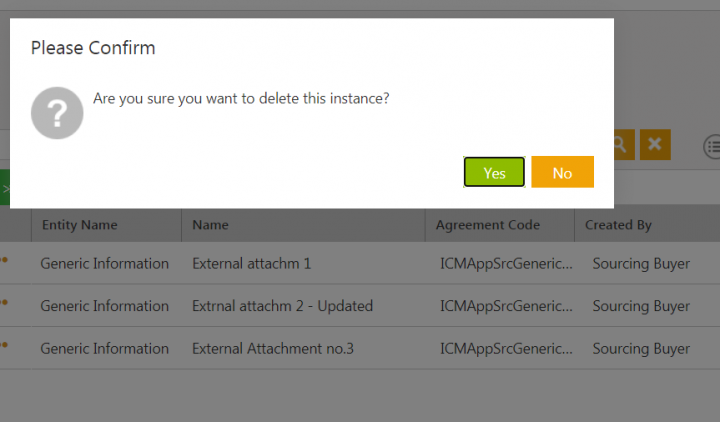Click the orange clear X icon
This screenshot has width=720, height=422.
[x=655, y=145]
